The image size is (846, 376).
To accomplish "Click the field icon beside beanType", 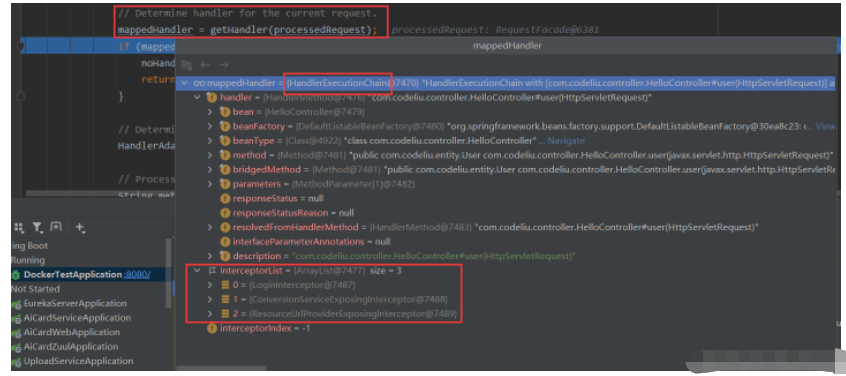I will coord(225,141).
